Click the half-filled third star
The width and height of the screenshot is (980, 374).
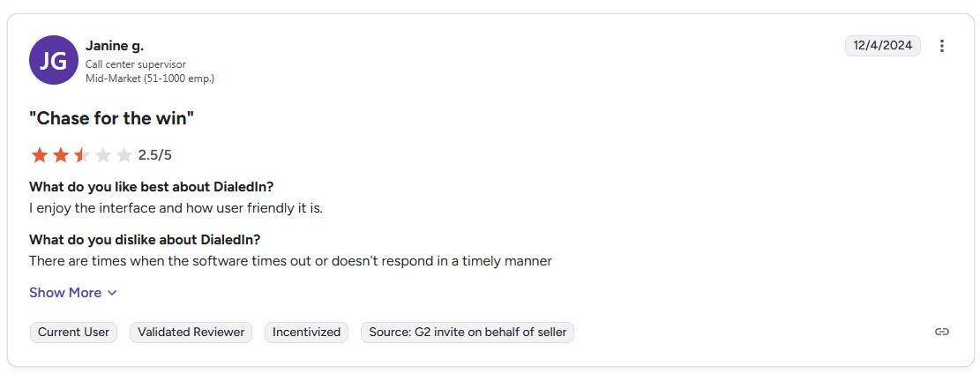pos(82,155)
